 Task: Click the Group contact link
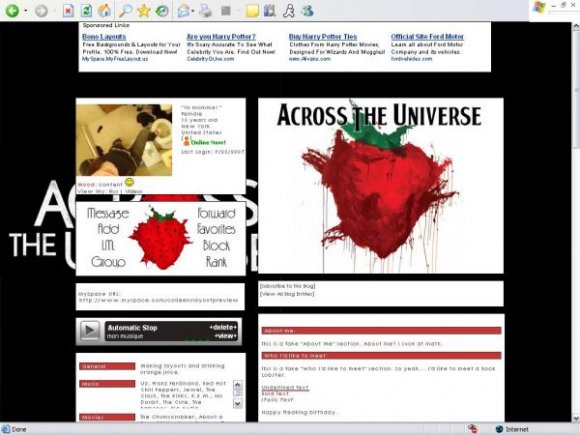pos(108,262)
